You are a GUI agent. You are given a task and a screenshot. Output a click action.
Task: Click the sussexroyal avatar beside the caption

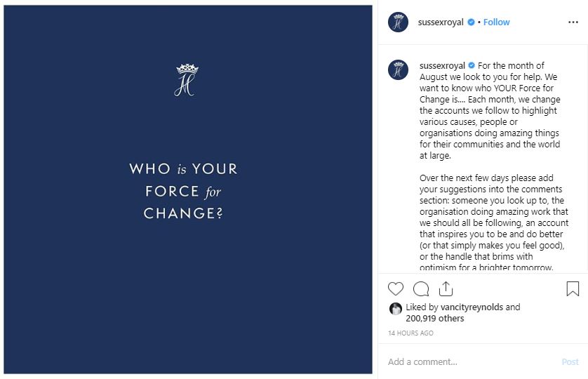pyautogui.click(x=399, y=69)
